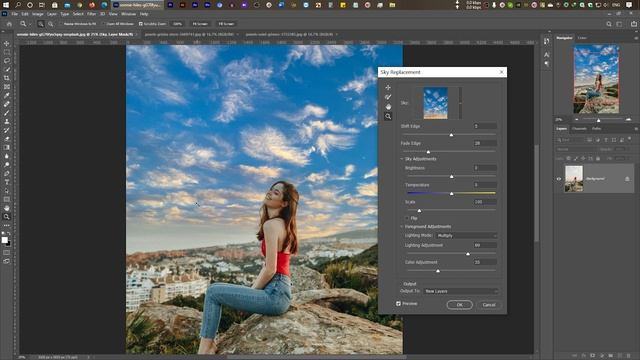Click Cancel in Sky Replacement dialog
Image resolution: width=640 pixels, height=360 pixels.
pos(489,305)
